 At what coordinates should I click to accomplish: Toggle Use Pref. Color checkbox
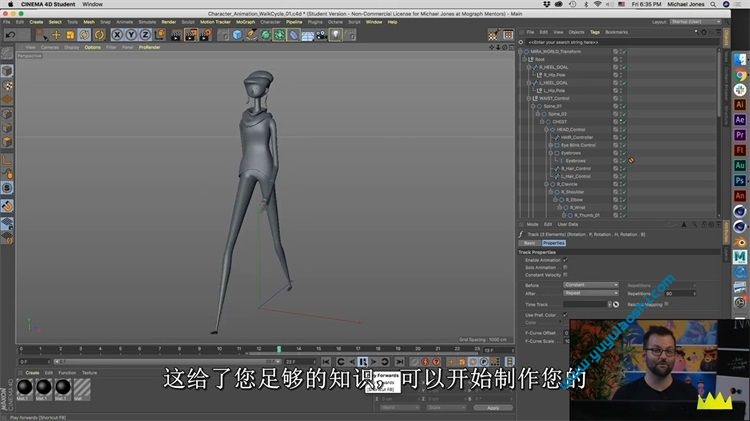coord(565,315)
